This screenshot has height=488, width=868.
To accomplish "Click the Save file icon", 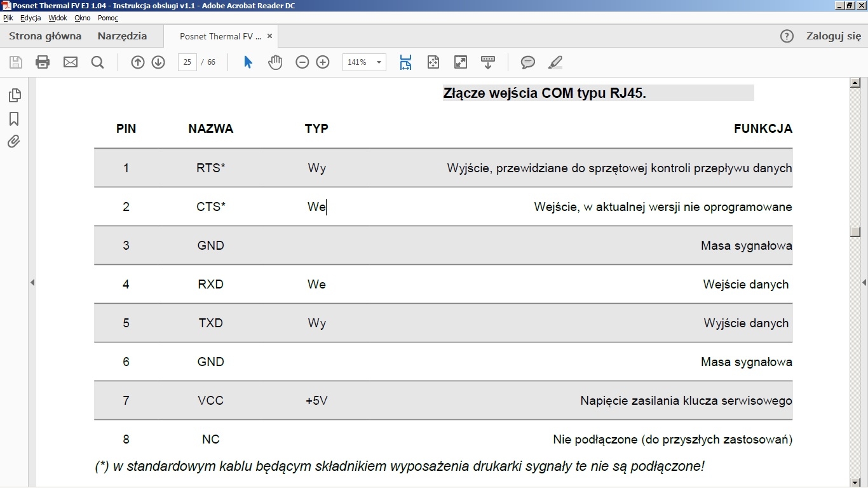I will [x=16, y=62].
